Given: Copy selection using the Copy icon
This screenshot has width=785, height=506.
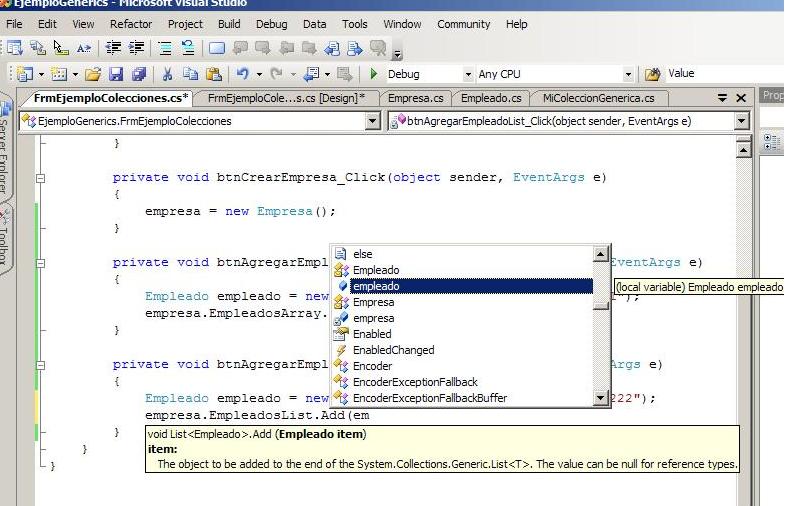Looking at the screenshot, I should pos(190,74).
